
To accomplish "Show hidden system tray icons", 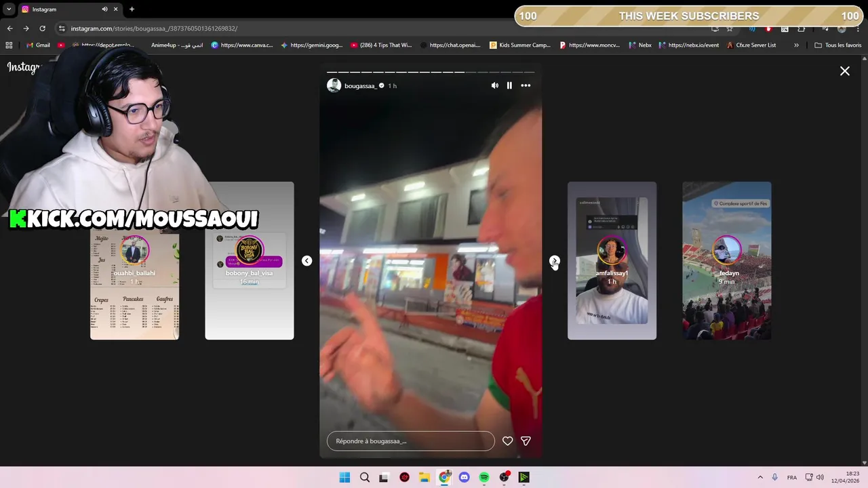I will 760,477.
